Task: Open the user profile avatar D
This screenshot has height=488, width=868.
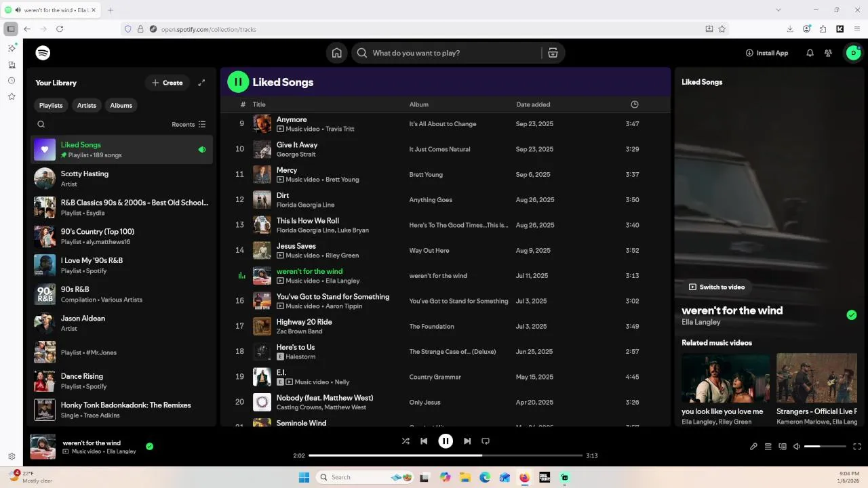Action: pyautogui.click(x=854, y=53)
